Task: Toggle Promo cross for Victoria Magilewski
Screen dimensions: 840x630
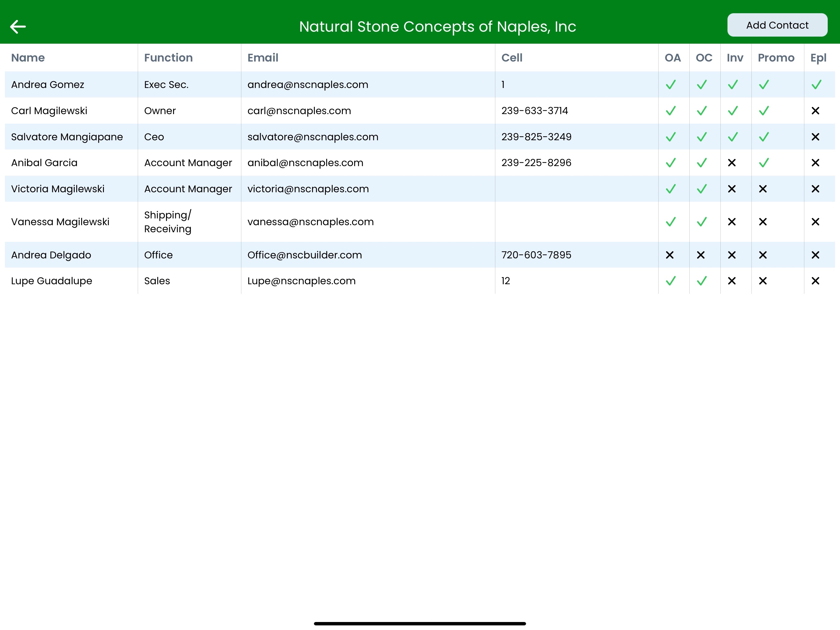Action: tap(763, 189)
